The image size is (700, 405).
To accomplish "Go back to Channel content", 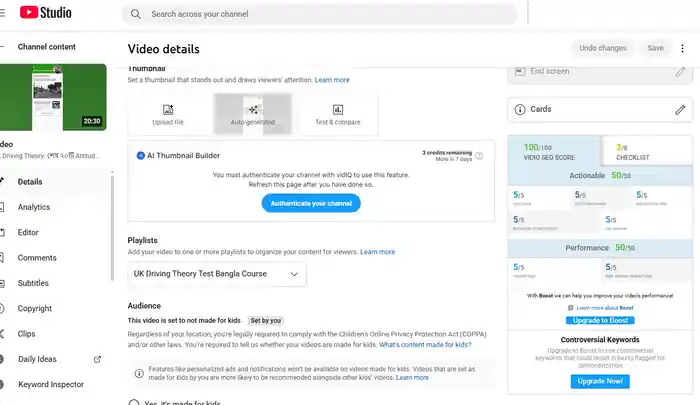I will [46, 47].
